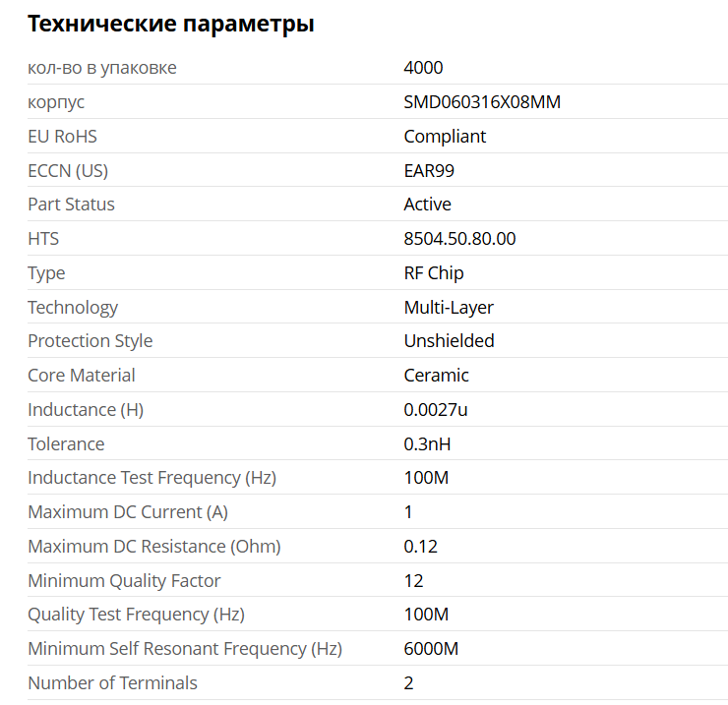This screenshot has height=705, width=728.
Task: Click the Part Status value Active
Action: click(x=427, y=205)
